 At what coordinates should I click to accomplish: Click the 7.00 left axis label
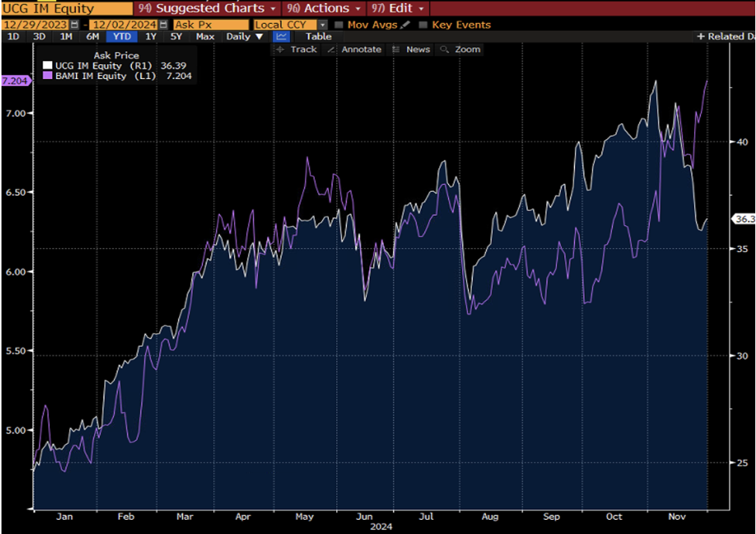[16, 113]
